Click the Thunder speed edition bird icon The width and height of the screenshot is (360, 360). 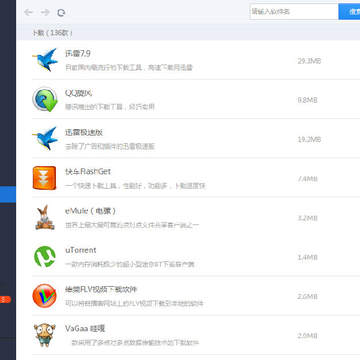pyautogui.click(x=45, y=138)
